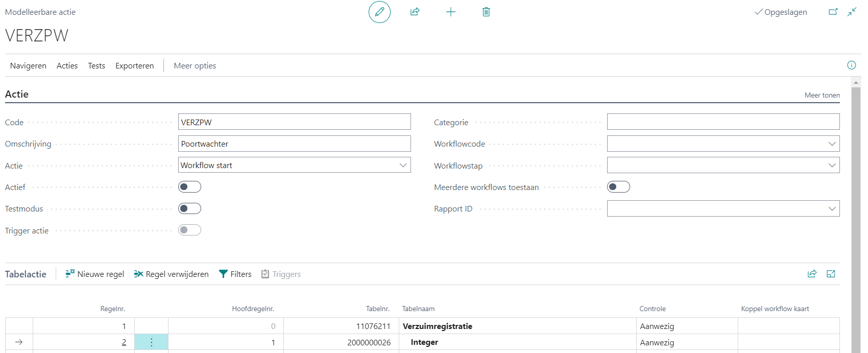
Task: Click the collapse arrows icon
Action: point(852,12)
